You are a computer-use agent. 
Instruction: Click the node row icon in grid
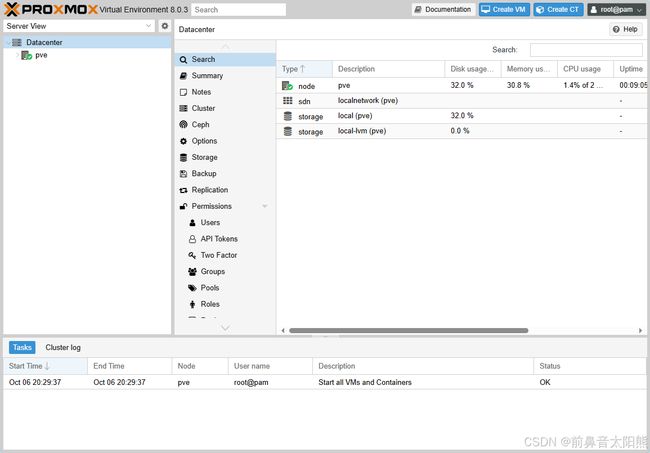(287, 85)
